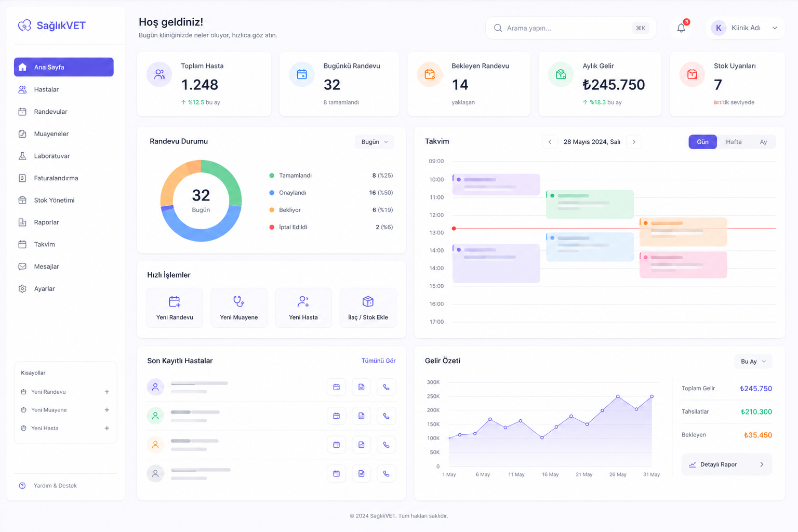The image size is (798, 532).
Task: Click the calendar icon for last patient
Action: point(336,473)
